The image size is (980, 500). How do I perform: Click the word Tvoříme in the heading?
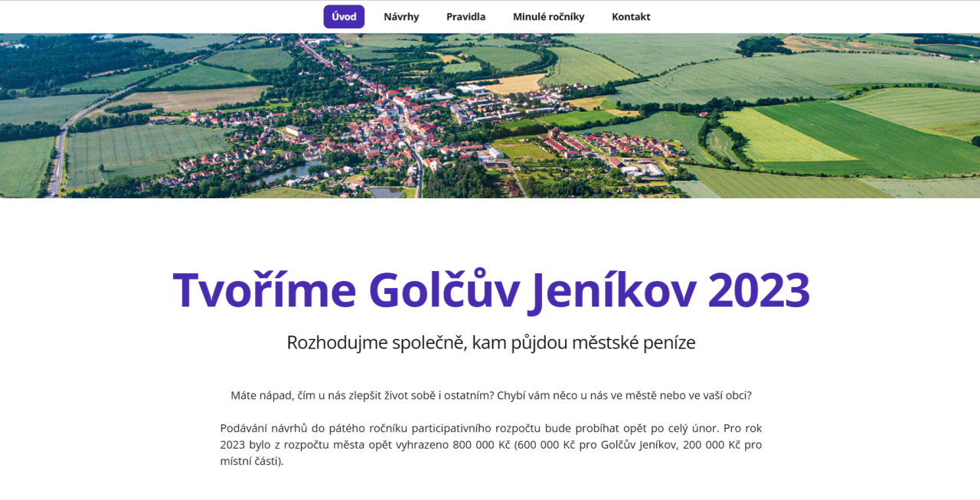[264, 290]
